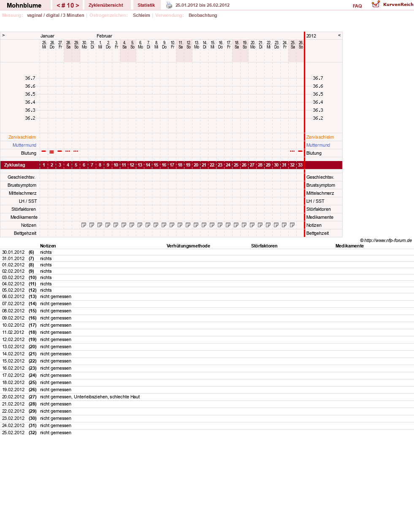Open the KurvenReich logo link

pos(392,5)
